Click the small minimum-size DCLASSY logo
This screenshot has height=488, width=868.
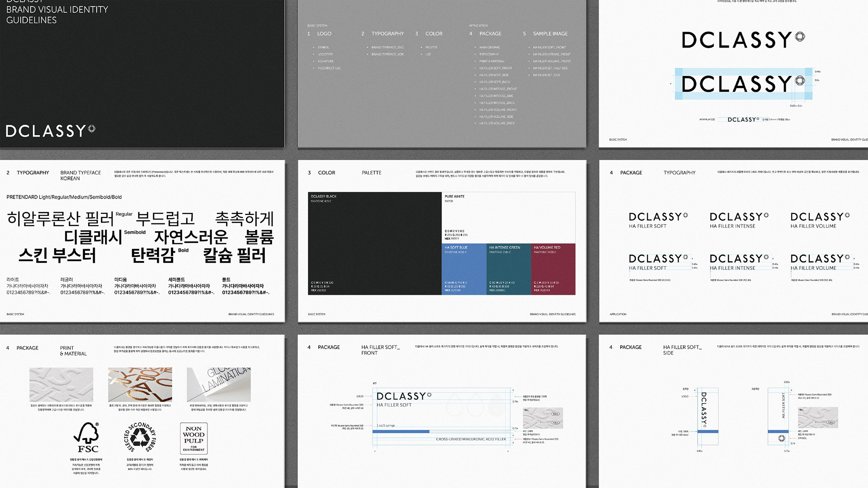click(x=743, y=119)
